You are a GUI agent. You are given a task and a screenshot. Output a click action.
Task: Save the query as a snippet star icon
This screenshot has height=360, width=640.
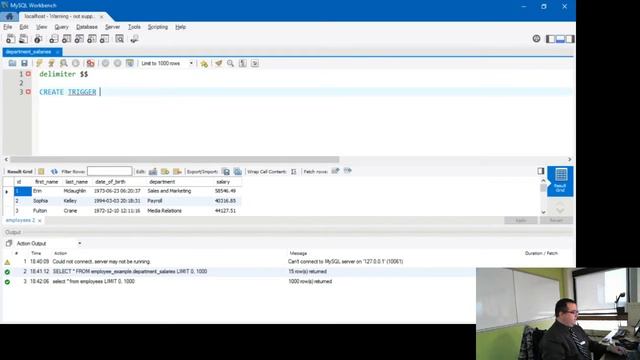[204, 63]
